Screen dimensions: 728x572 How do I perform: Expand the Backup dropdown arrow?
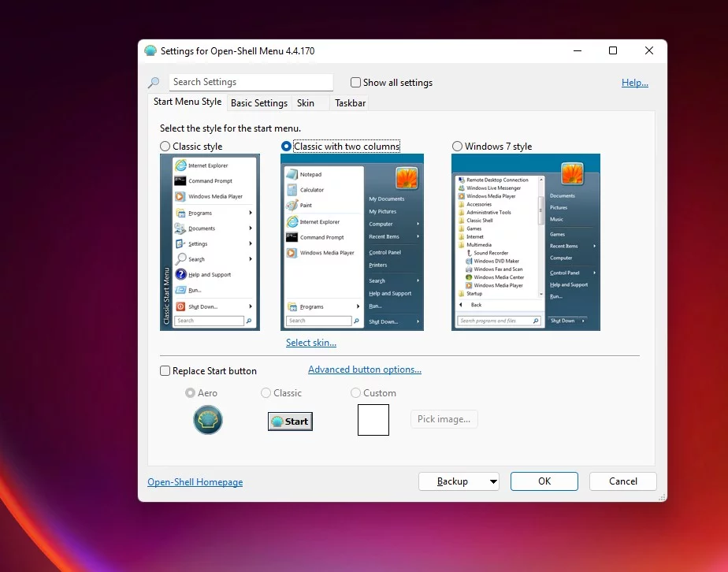click(x=493, y=481)
